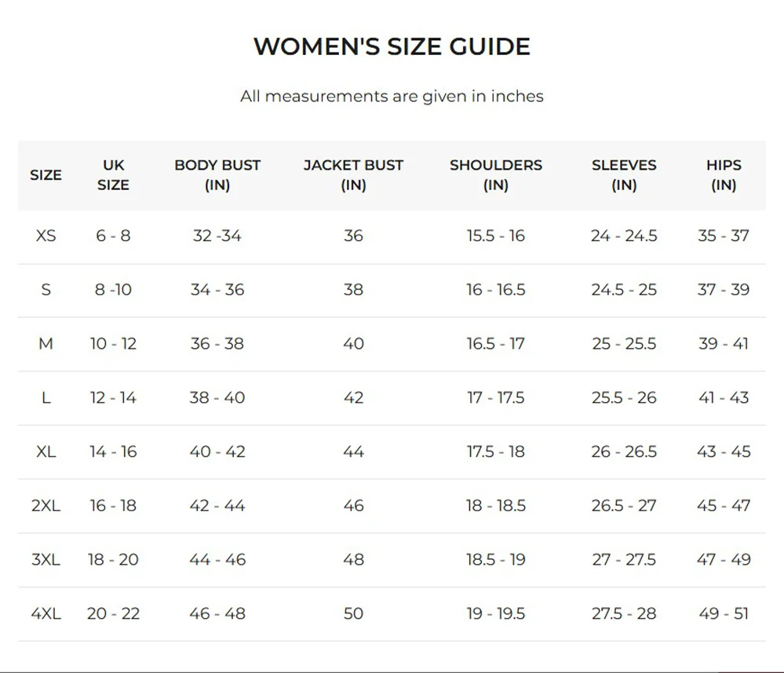Screen dimensions: 784x673
Task: Click the Women's Size Guide heading
Action: 392,46
